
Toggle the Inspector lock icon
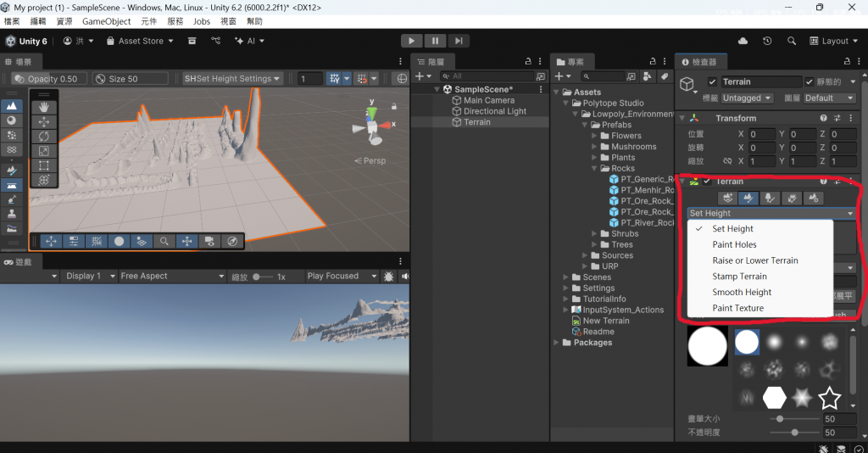pos(847,61)
